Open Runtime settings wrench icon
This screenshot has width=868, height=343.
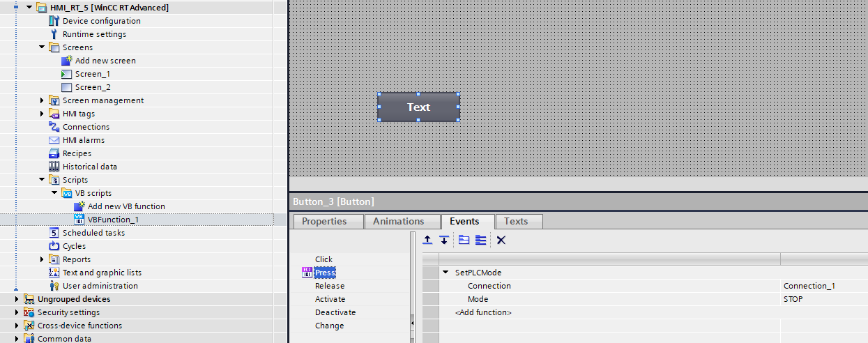(x=54, y=34)
